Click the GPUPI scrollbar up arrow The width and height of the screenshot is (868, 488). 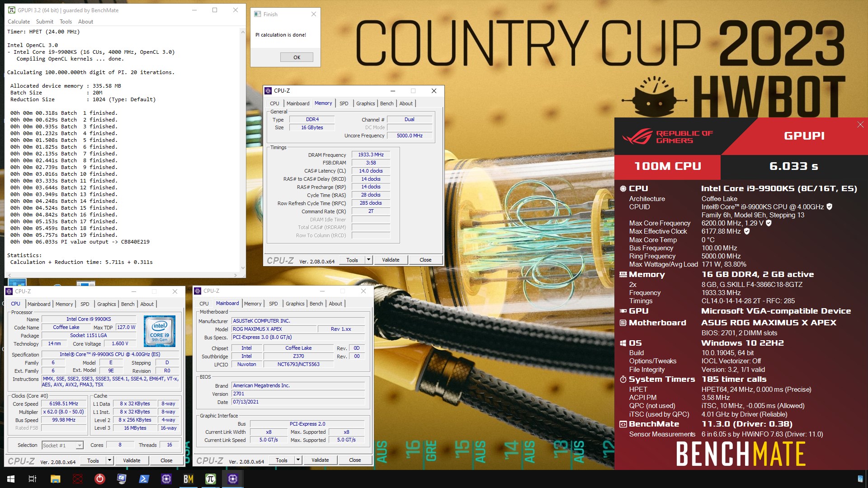pos(243,33)
